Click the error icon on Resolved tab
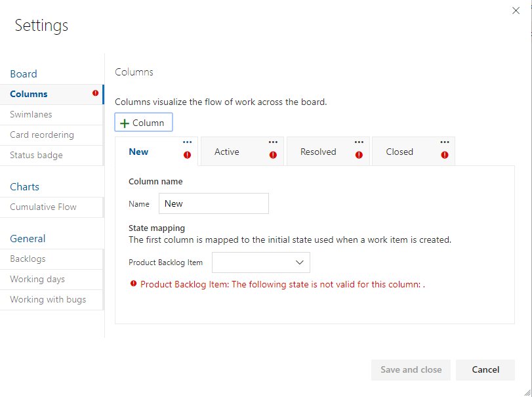Screen dimensions: 532x397 [359, 156]
